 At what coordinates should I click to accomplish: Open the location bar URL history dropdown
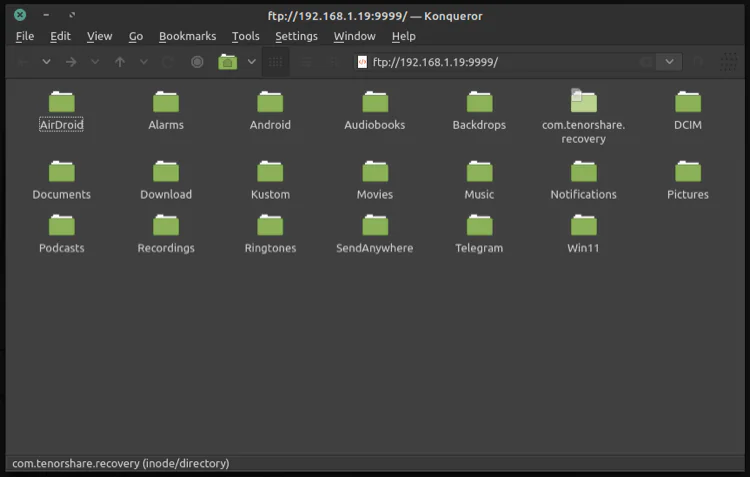pos(669,62)
